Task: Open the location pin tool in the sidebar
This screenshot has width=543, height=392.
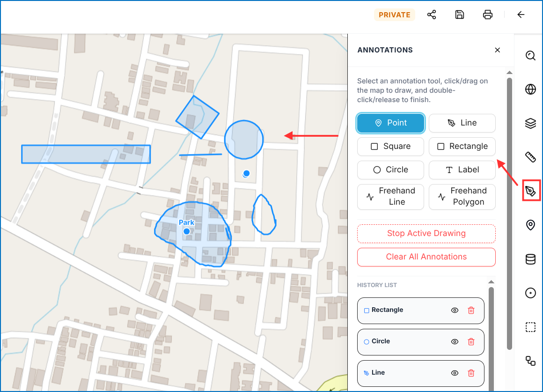Action: (x=530, y=225)
